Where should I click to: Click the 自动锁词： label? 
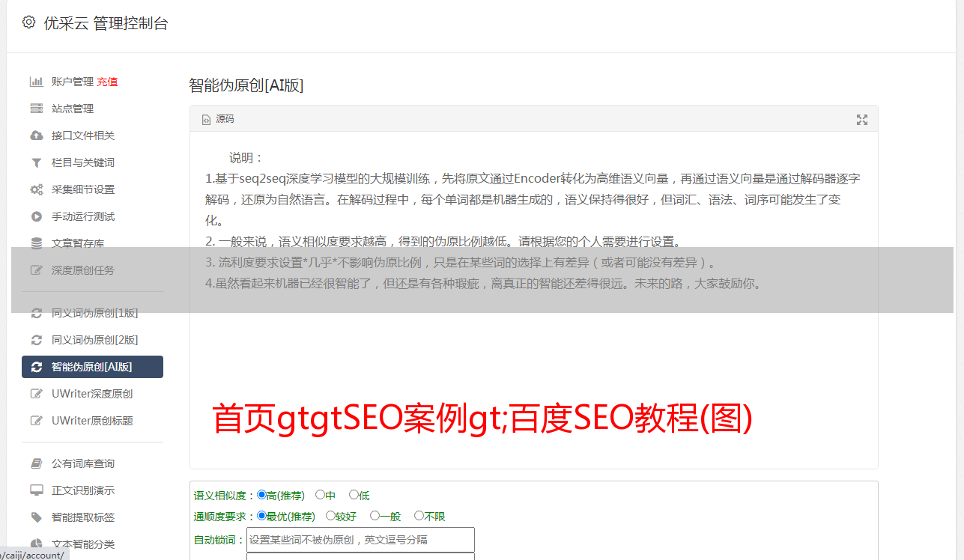point(219,540)
